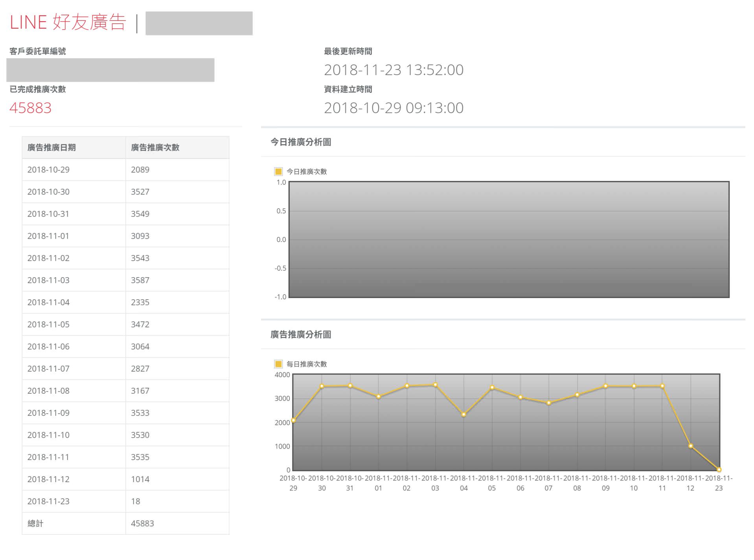The height and width of the screenshot is (560, 754).
Task: Select the yellow legend square above the daily chart
Action: [278, 364]
